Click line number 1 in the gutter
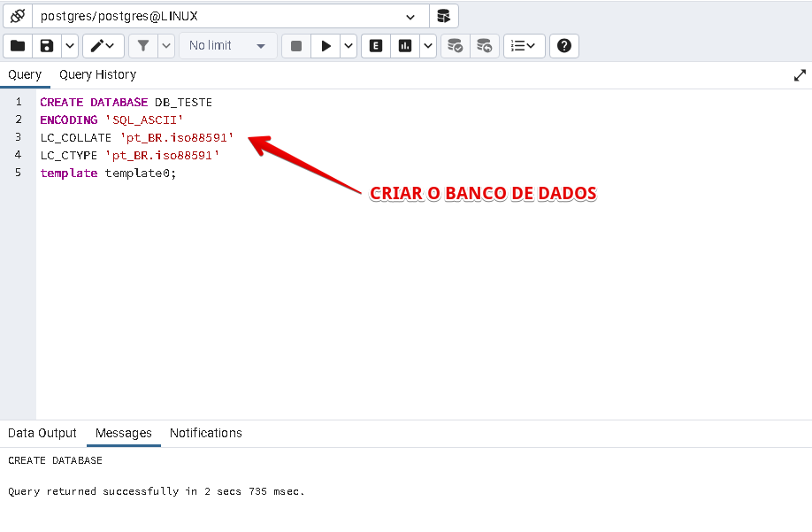Screen dimensions: 812x532 coord(19,102)
